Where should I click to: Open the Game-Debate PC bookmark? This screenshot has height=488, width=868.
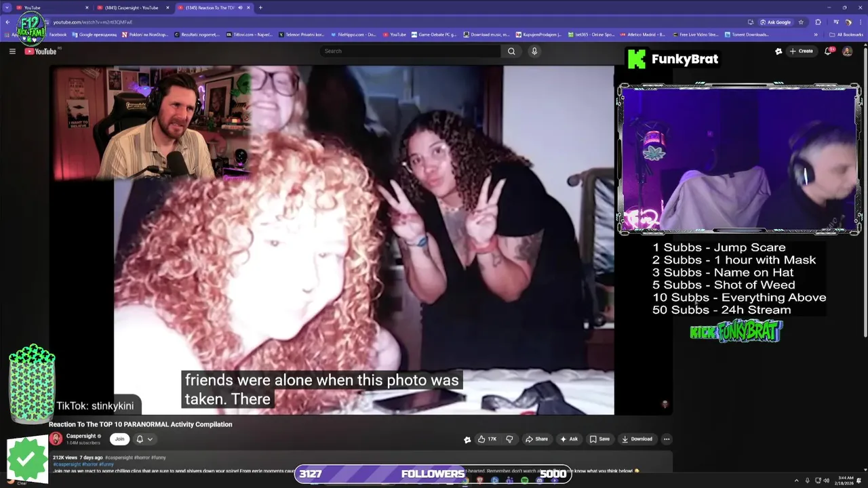click(x=434, y=35)
